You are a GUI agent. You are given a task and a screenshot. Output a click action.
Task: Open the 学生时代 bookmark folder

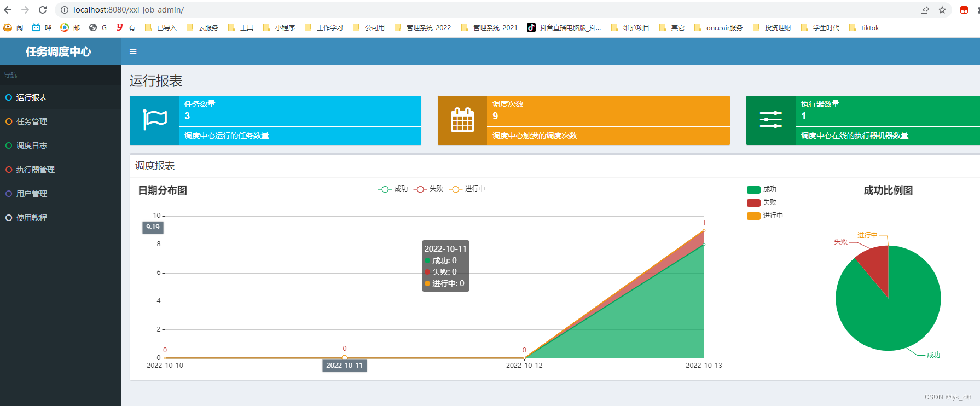(820, 27)
